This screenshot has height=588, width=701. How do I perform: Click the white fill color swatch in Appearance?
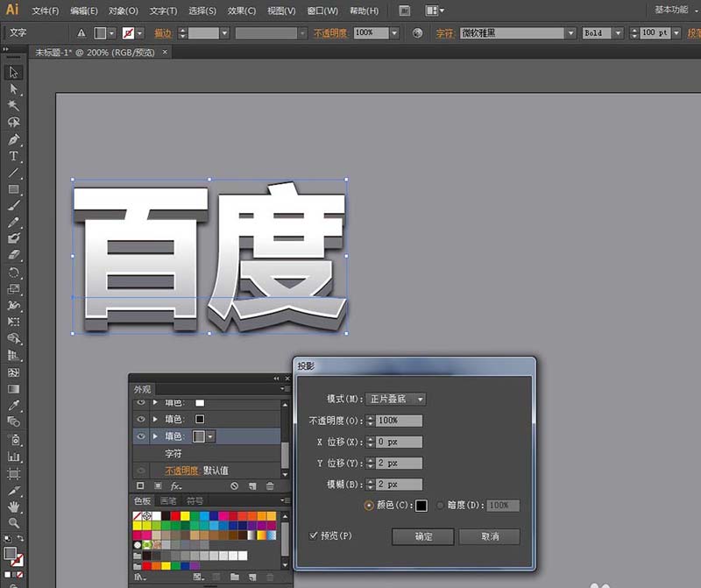200,403
